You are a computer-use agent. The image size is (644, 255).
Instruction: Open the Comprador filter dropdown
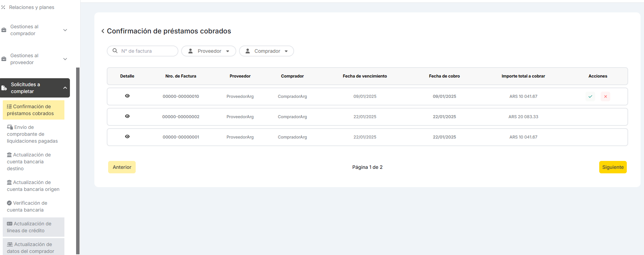(267, 51)
